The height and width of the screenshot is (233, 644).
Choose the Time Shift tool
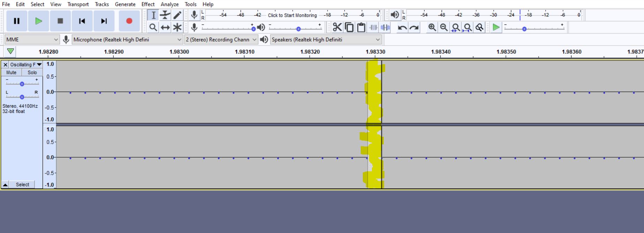165,27
